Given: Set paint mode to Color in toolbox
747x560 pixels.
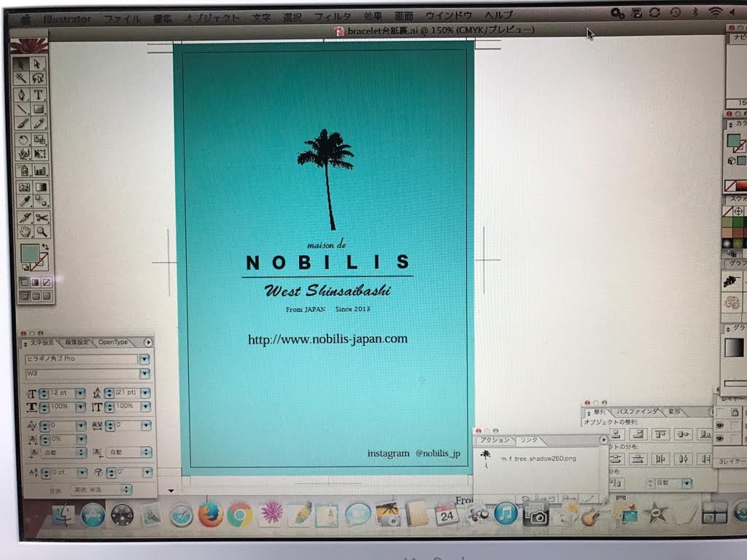Looking at the screenshot, I should (x=24, y=282).
